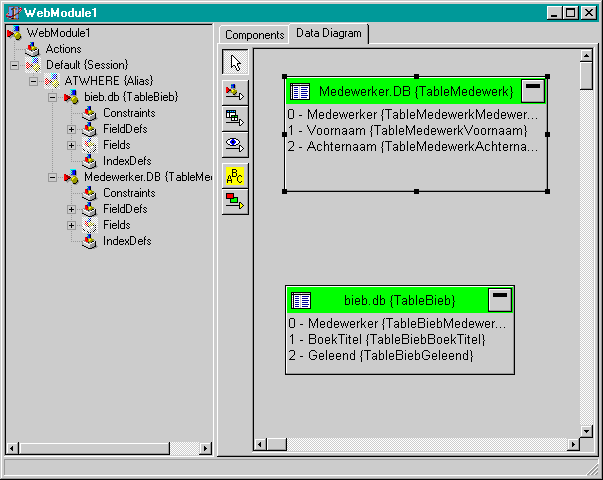Select the Actions item in tree
603x480 pixels.
coord(63,49)
